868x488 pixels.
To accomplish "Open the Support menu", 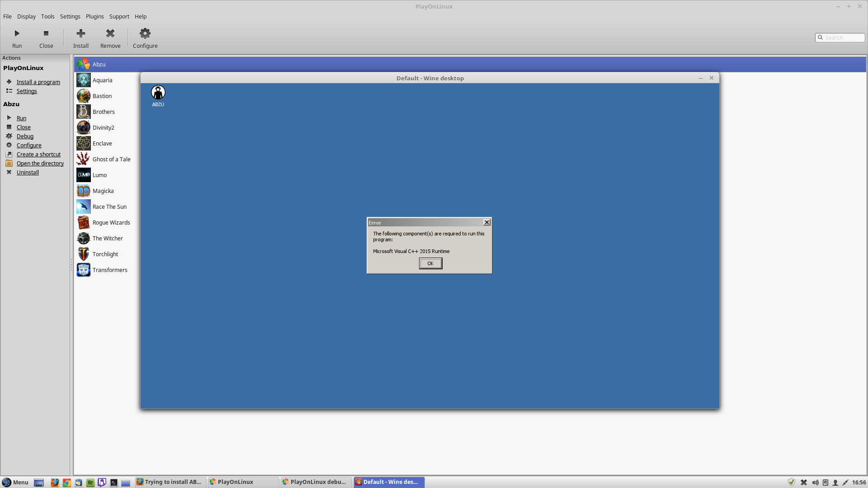I will [x=119, y=16].
